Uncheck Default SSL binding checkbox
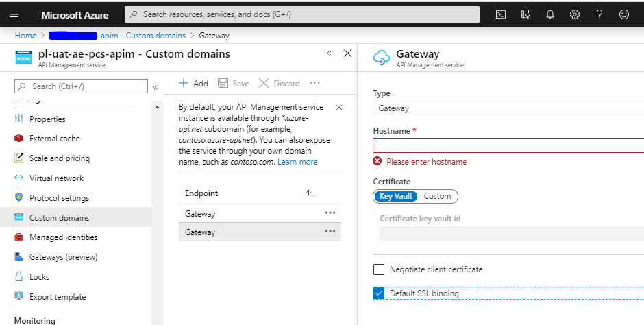The height and width of the screenshot is (325, 644). pyautogui.click(x=379, y=293)
